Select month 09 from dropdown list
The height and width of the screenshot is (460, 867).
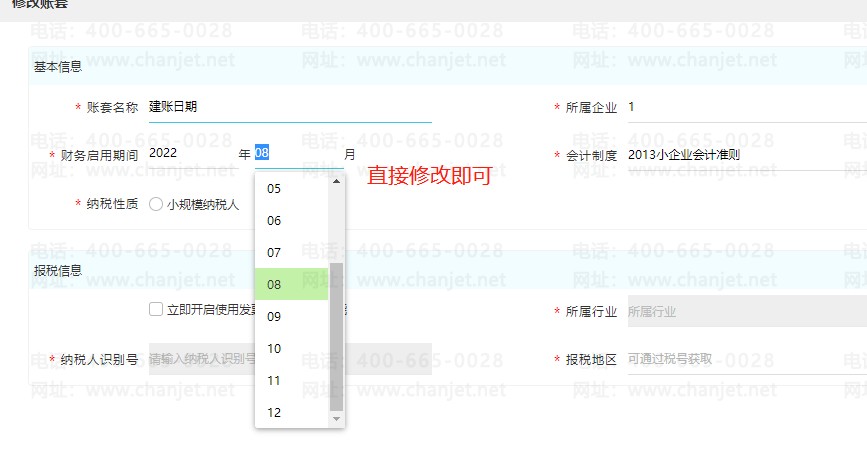(291, 316)
